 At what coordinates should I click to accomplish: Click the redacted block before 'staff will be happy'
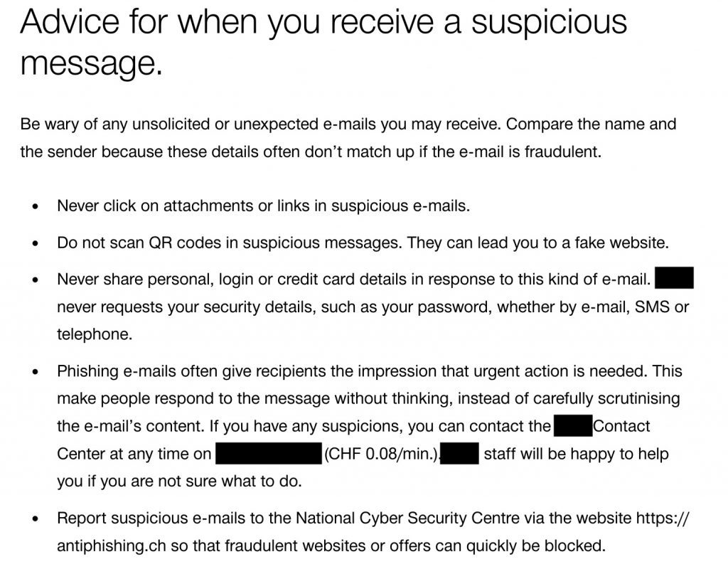point(460,453)
